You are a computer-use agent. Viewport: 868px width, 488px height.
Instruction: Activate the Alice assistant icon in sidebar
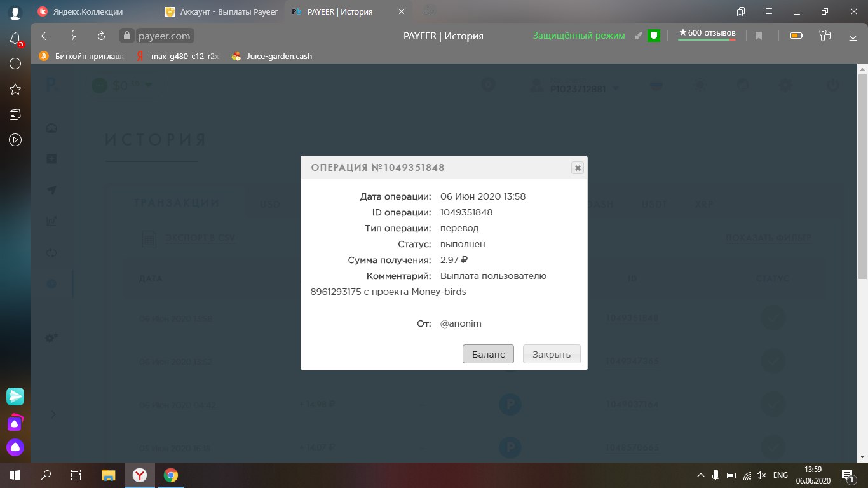15,447
